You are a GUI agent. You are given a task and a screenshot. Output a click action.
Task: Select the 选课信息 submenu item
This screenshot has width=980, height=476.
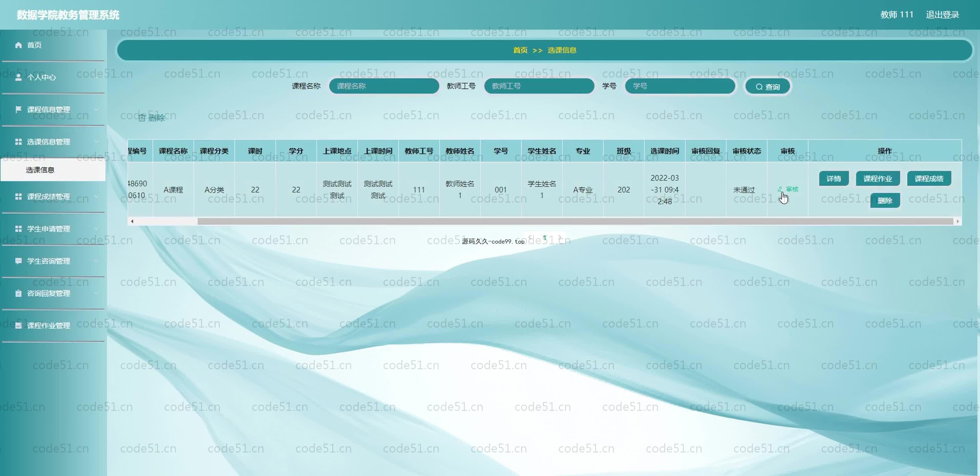53,170
